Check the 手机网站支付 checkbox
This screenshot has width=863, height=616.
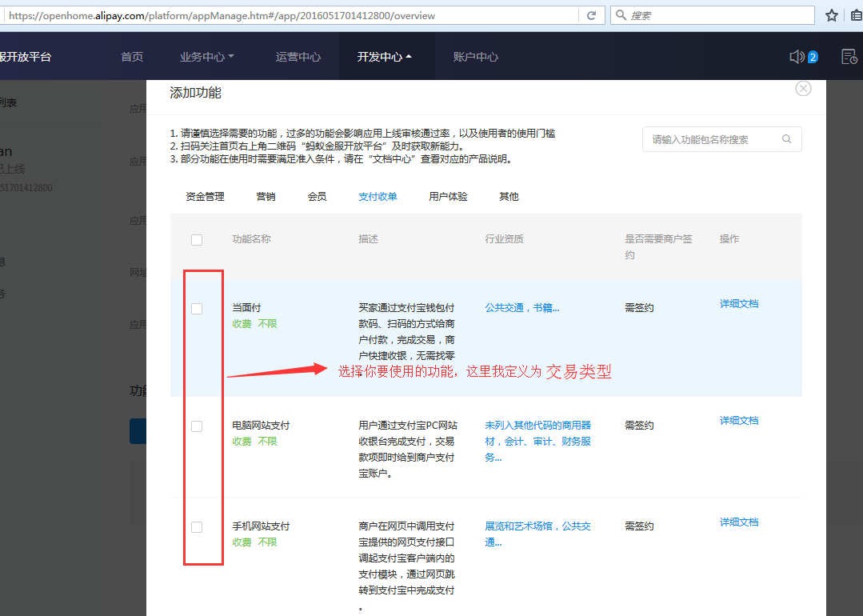197,527
